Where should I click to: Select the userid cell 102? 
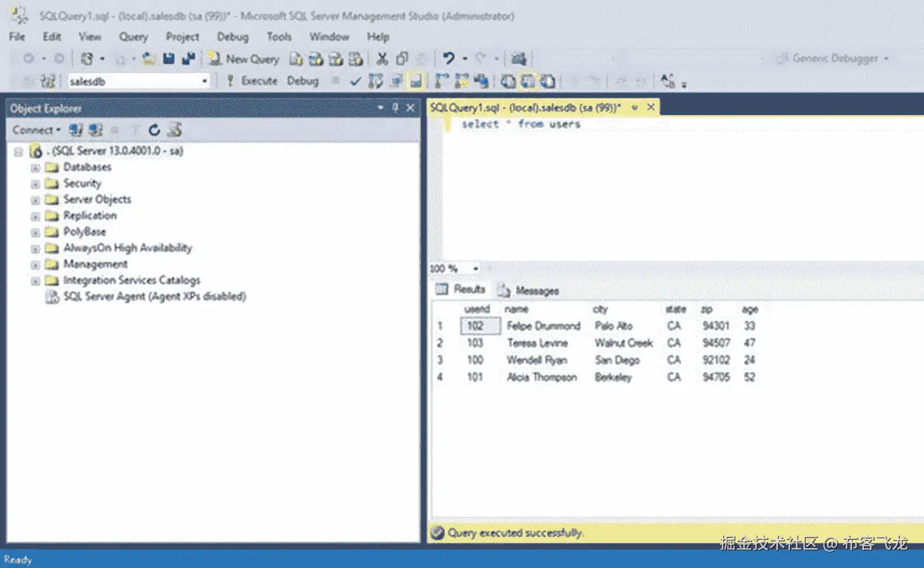point(480,326)
